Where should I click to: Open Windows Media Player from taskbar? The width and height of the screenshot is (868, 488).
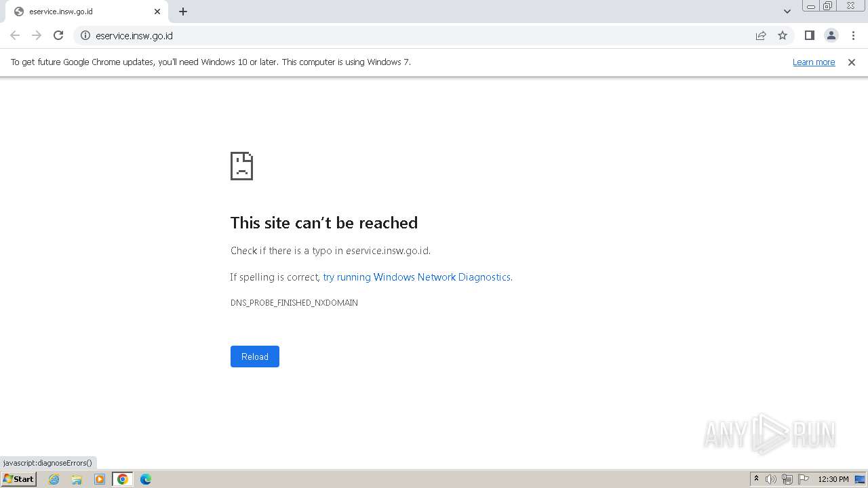[x=100, y=479]
